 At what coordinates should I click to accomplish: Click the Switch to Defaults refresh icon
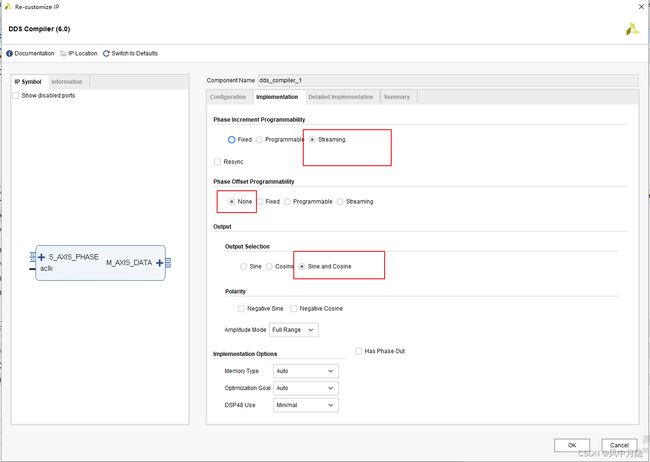tap(106, 53)
